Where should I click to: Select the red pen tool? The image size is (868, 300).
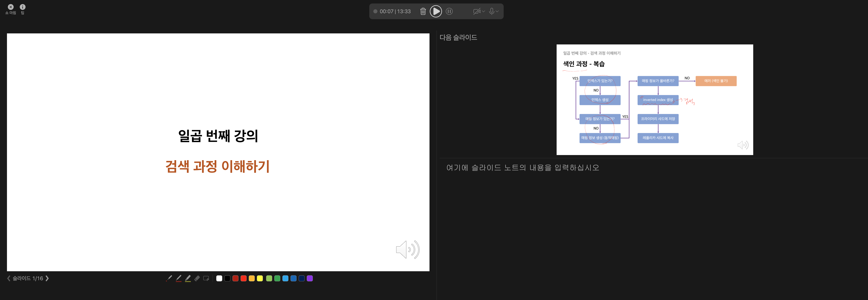(x=179, y=278)
